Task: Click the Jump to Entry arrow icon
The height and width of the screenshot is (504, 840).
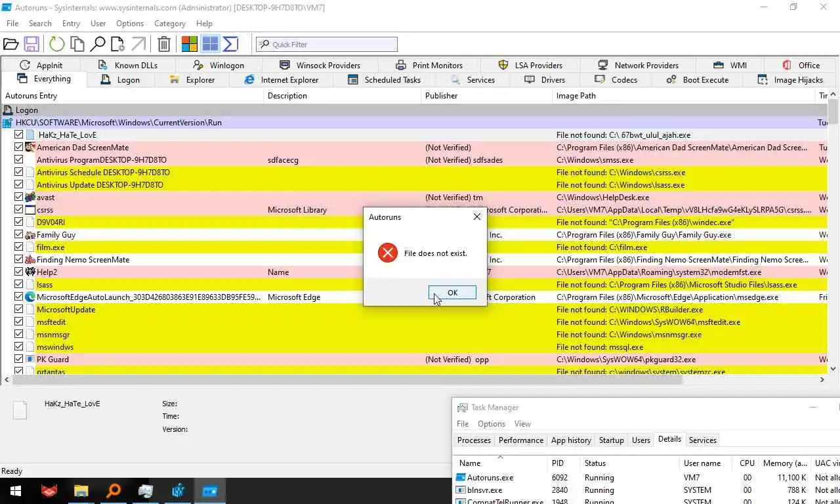Action: (138, 44)
